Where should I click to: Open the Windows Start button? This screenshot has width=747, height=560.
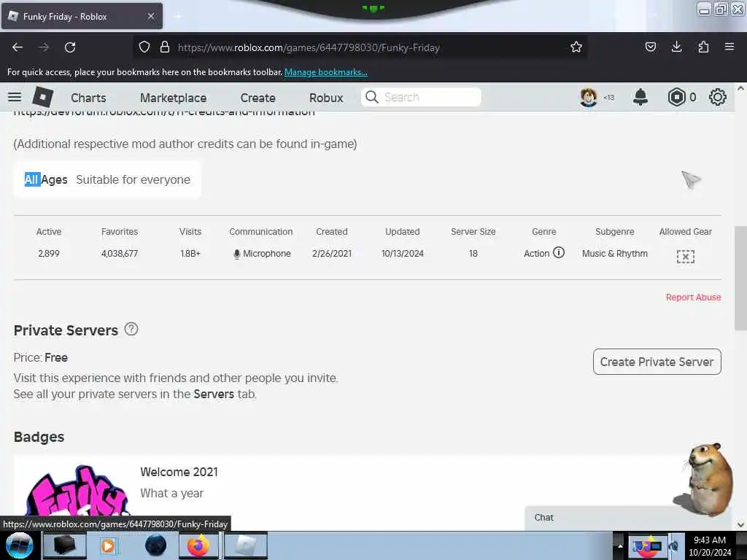coord(19,545)
